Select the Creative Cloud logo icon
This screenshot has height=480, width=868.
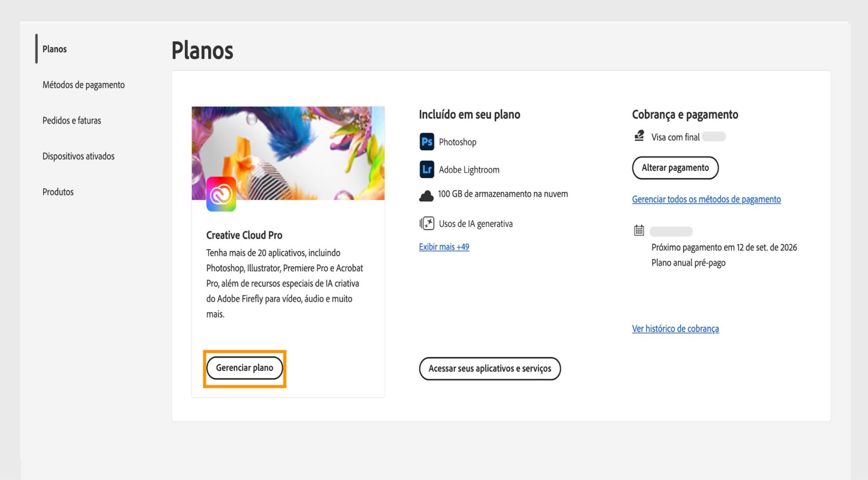pos(221,193)
